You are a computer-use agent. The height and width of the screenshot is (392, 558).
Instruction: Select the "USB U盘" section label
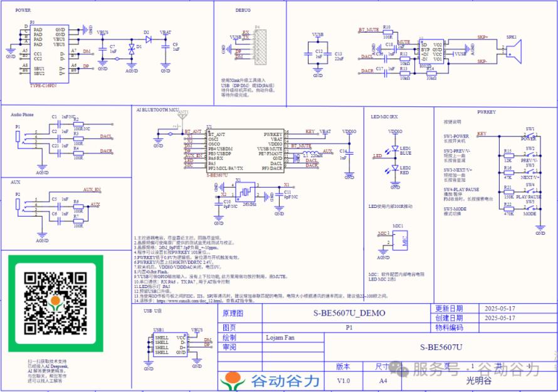[x=153, y=311]
